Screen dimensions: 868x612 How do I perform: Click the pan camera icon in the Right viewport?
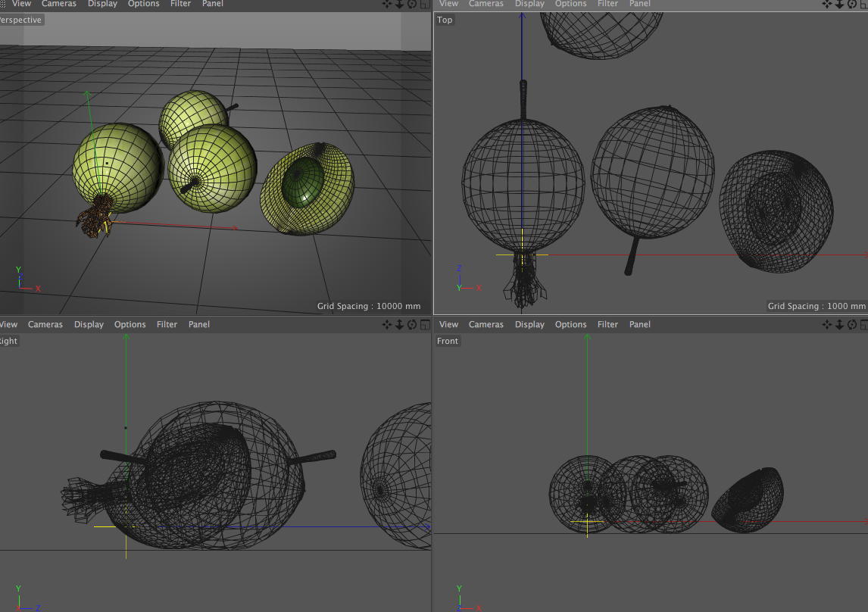click(386, 324)
